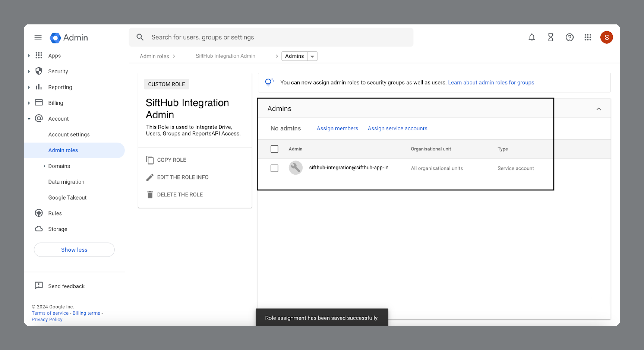Image resolution: width=644 pixels, height=350 pixels.
Task: Open the Admins breadcrumb dropdown arrow
Action: 312,56
